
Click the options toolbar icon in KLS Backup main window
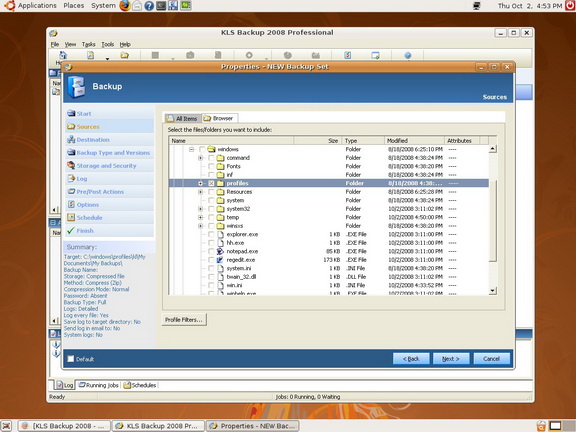tap(348, 55)
